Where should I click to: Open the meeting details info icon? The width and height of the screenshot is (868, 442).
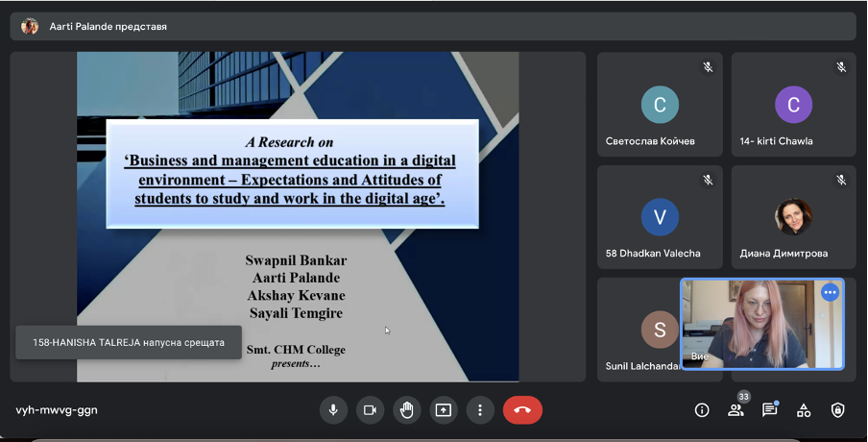coord(702,410)
